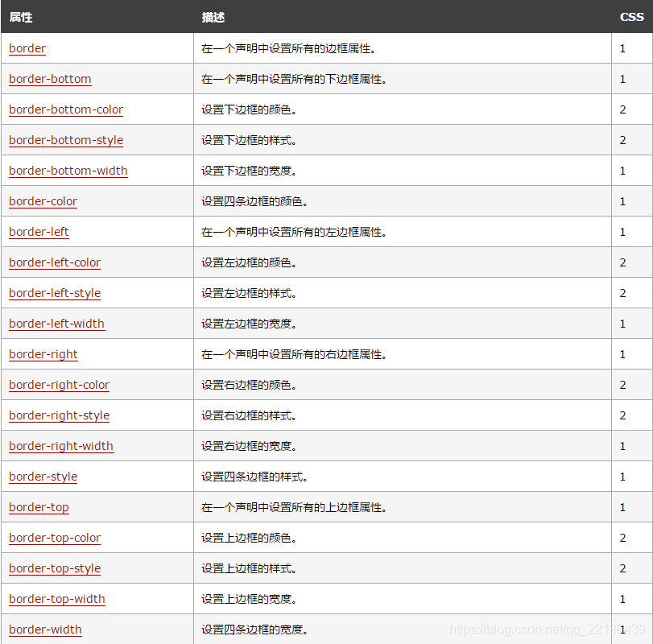
Task: Select description 设置下边框的样式。
Action: 249,140
